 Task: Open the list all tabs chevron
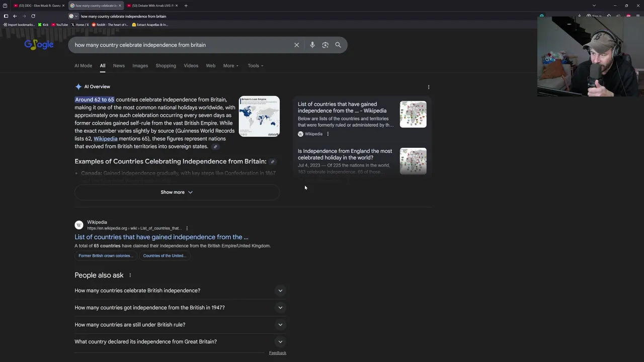pos(594,6)
